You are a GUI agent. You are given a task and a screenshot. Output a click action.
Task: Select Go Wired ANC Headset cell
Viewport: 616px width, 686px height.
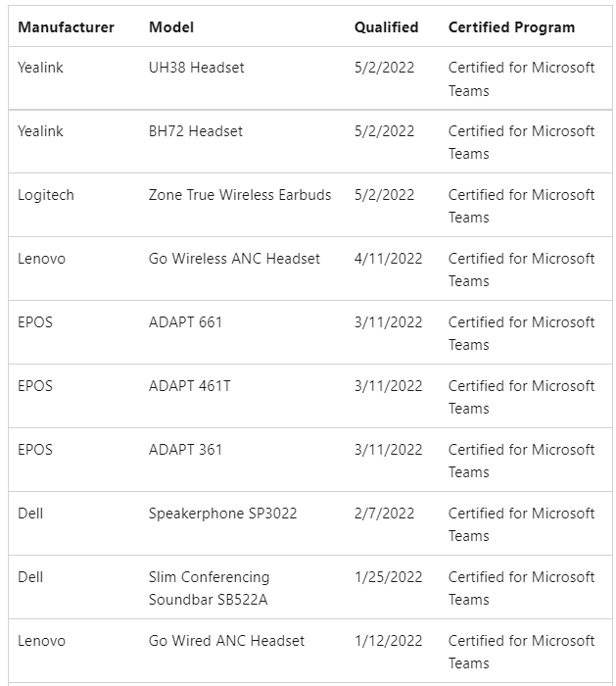click(226, 641)
